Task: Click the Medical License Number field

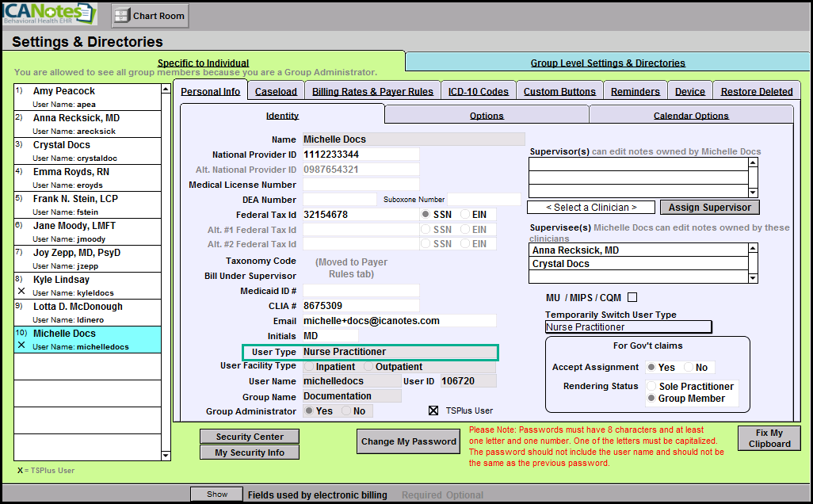Action: 361,185
